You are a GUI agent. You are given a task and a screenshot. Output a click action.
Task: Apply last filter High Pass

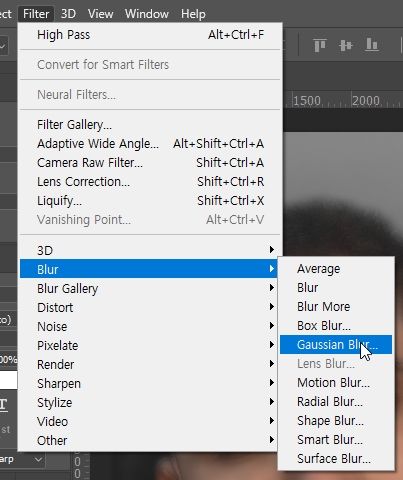click(150, 35)
